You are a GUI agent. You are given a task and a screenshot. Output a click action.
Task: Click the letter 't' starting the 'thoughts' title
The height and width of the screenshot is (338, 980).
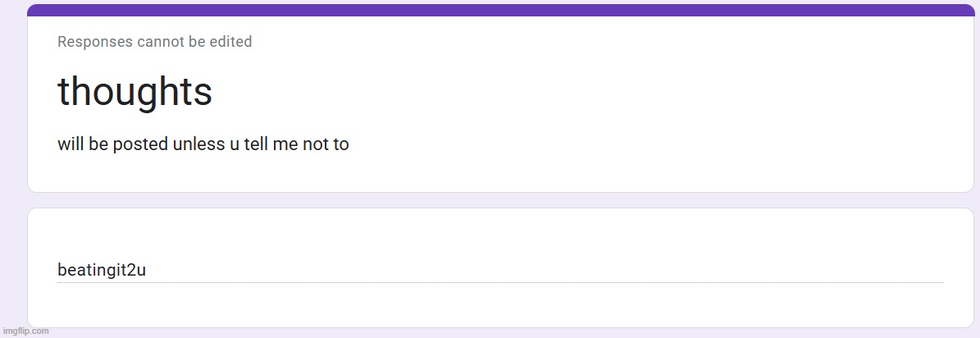(x=62, y=92)
